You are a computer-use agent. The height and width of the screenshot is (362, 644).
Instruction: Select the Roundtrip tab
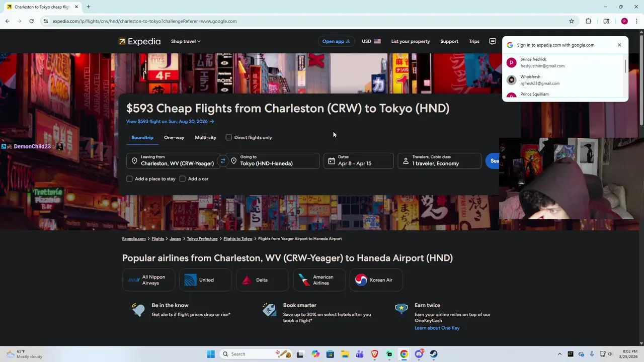[142, 137]
